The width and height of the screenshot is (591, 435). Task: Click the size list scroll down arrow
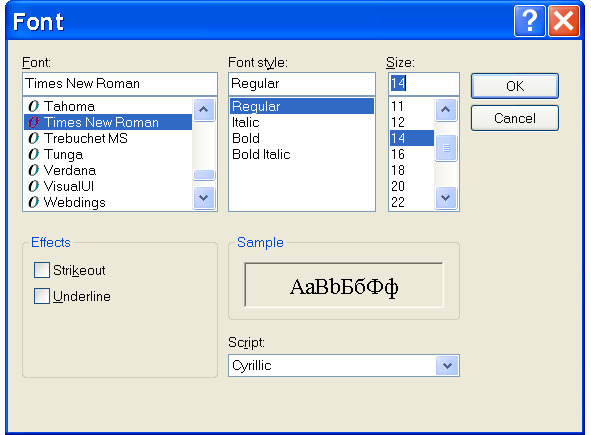(446, 198)
